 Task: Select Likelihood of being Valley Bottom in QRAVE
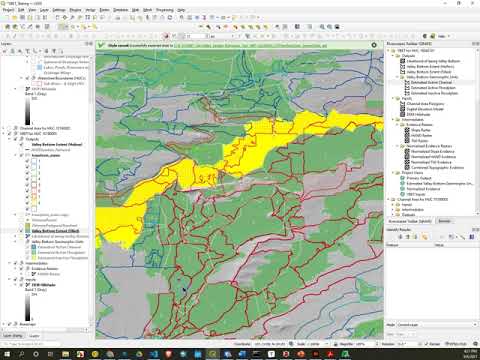point(433,61)
